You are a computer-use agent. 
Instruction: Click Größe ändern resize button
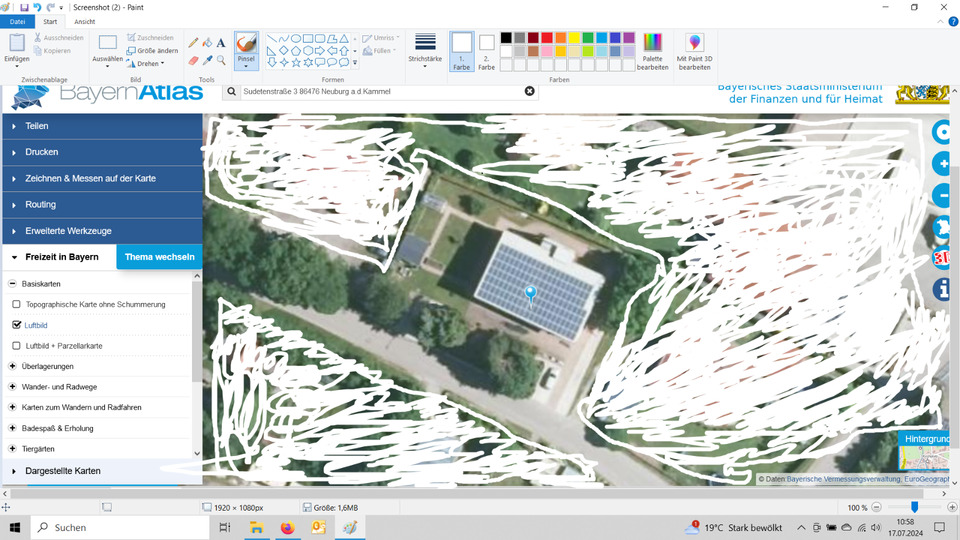(152, 51)
